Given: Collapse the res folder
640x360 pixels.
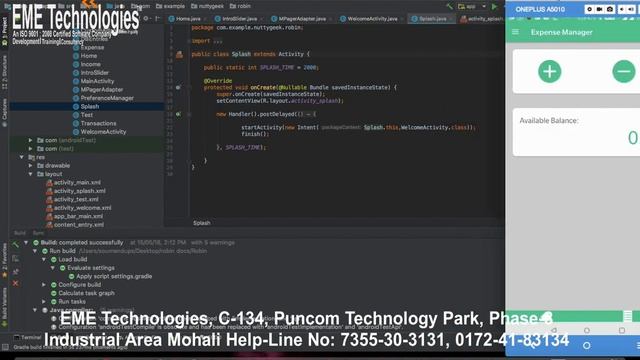Looking at the screenshot, I should 22,157.
